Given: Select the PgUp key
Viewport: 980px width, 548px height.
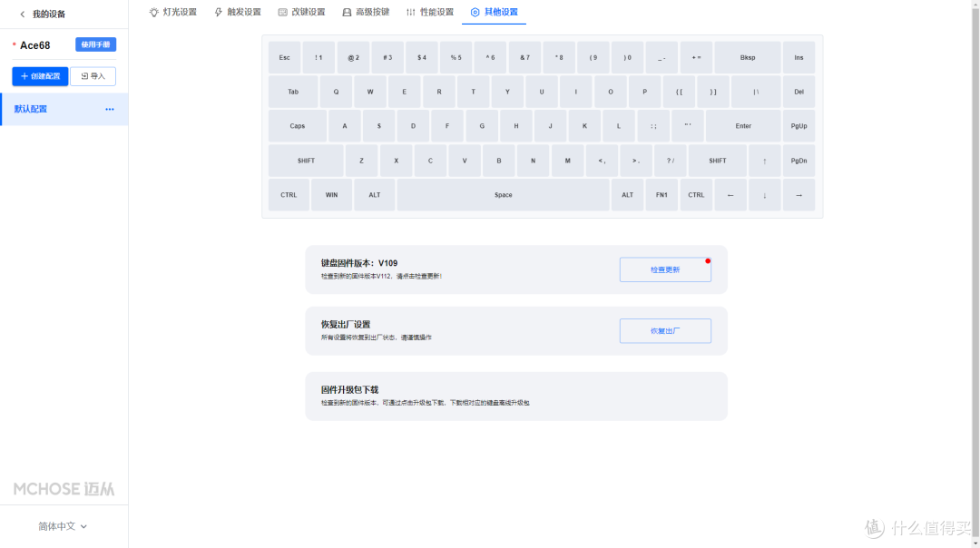Looking at the screenshot, I should [799, 126].
